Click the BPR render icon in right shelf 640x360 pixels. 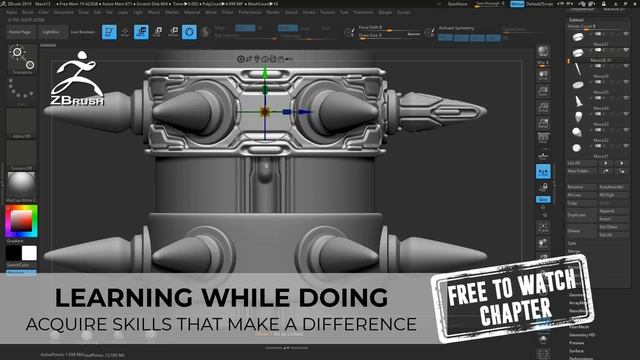click(543, 51)
